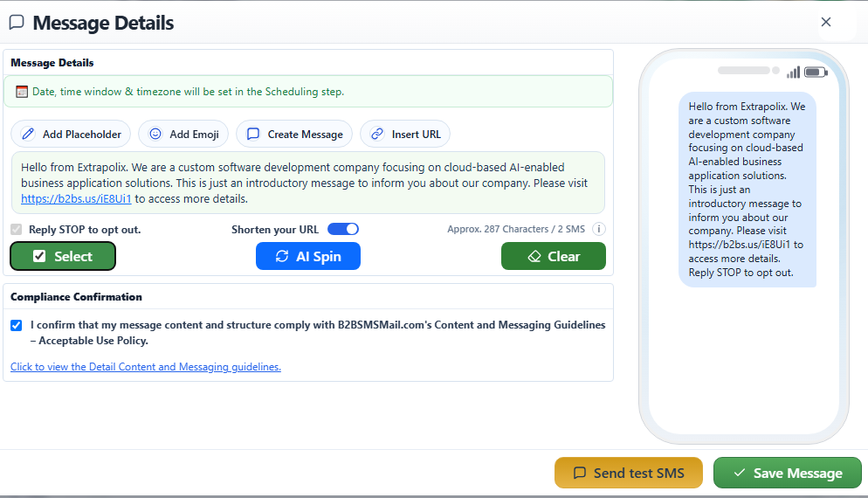Click the shortened b2bs.us link in message

tap(76, 199)
